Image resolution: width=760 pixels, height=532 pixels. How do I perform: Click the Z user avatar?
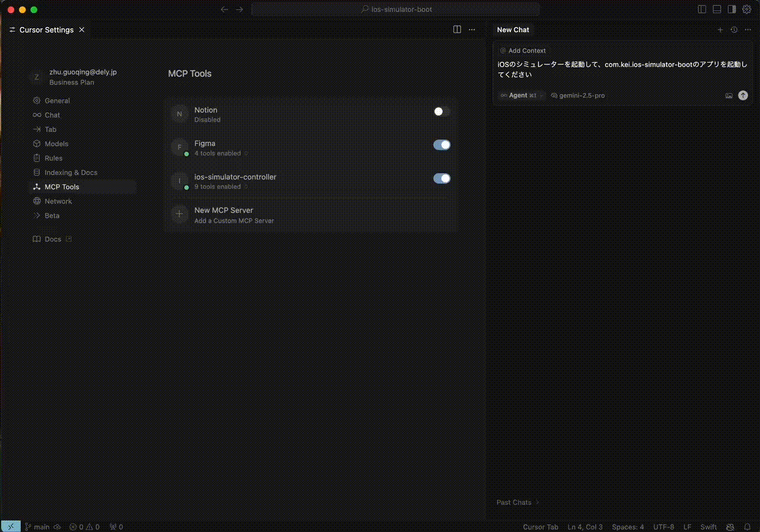pos(37,77)
